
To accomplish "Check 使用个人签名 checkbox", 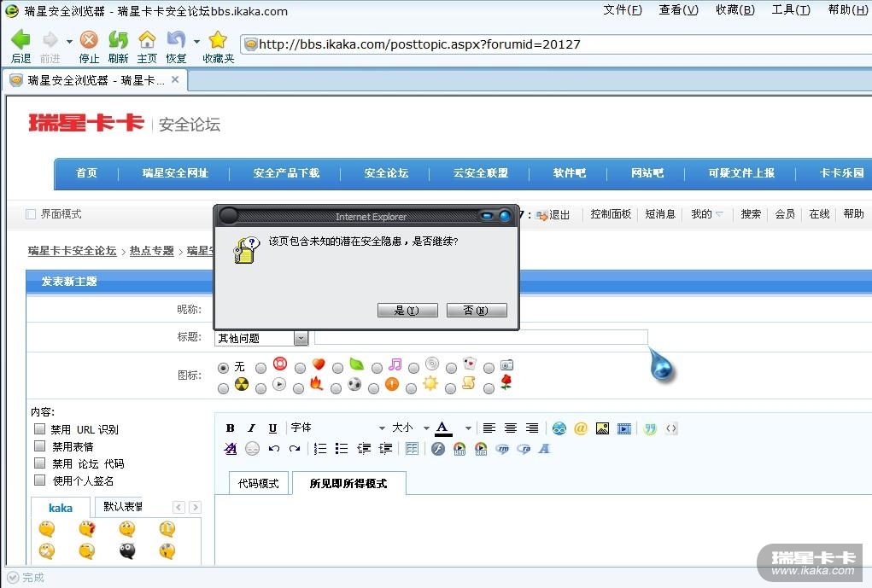I will [x=39, y=480].
